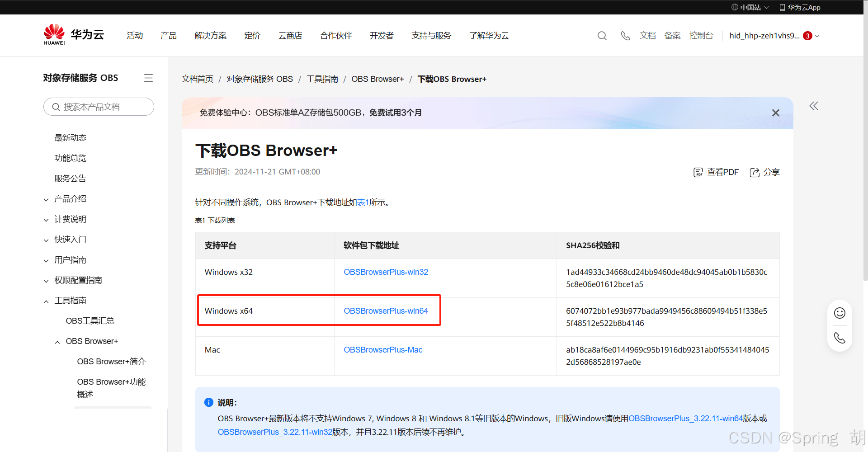Open the 解决方案 menu
This screenshot has width=868, height=452.
211,36
